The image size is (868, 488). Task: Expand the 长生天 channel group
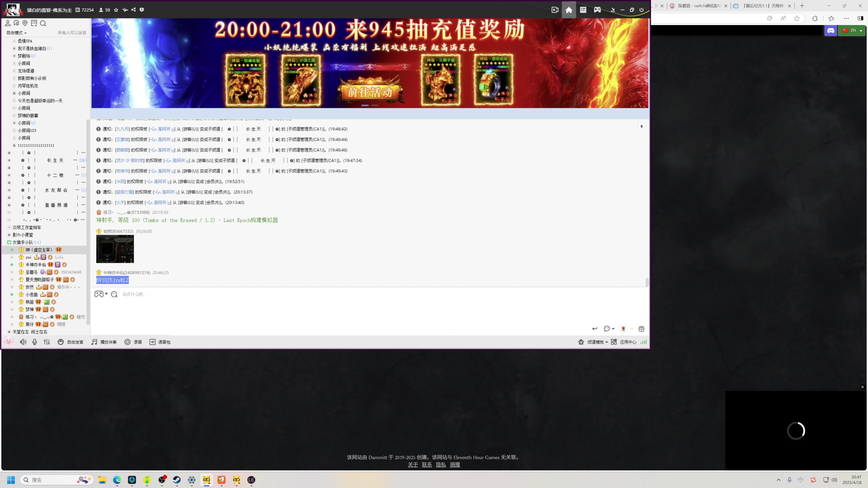9,160
